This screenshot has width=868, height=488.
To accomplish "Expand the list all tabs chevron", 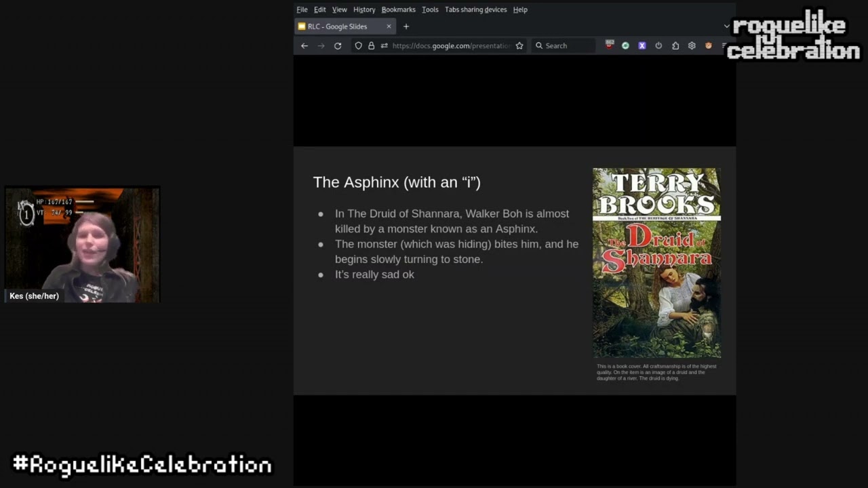I will pos(726,26).
